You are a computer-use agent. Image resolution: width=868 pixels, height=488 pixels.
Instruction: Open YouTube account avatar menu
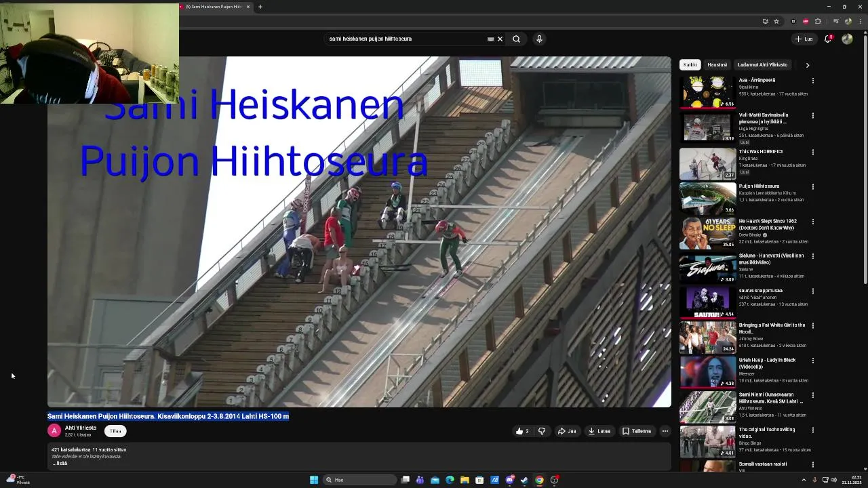(847, 39)
